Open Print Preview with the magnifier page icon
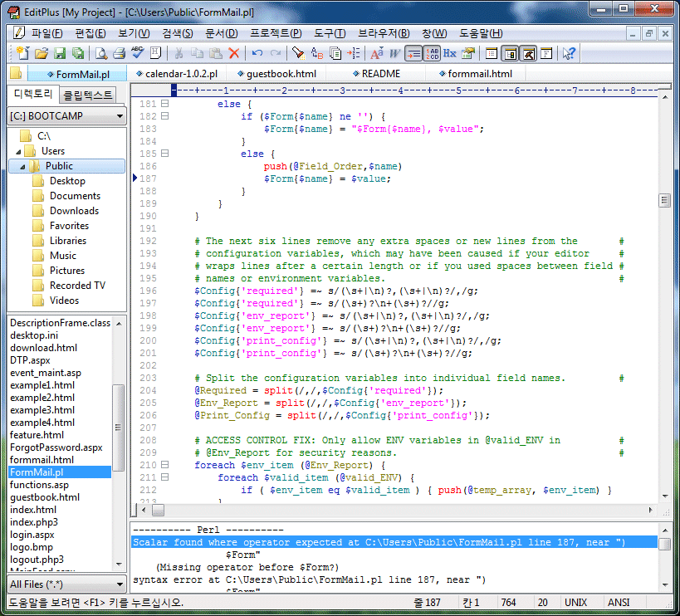This screenshot has width=680, height=616. pyautogui.click(x=101, y=53)
